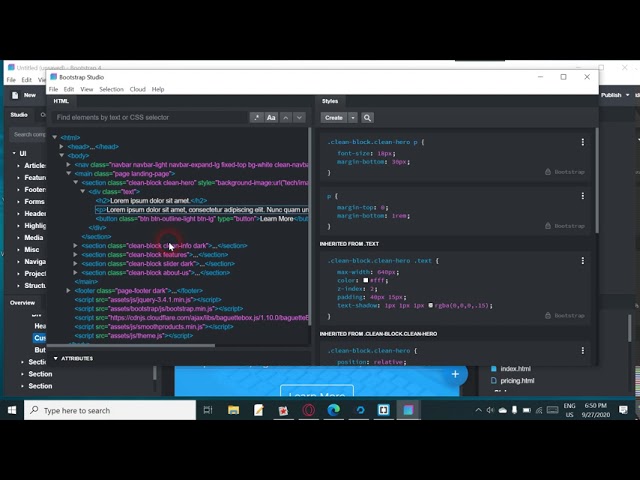Select the jquery-3.4.1.min.js script row

148,300
